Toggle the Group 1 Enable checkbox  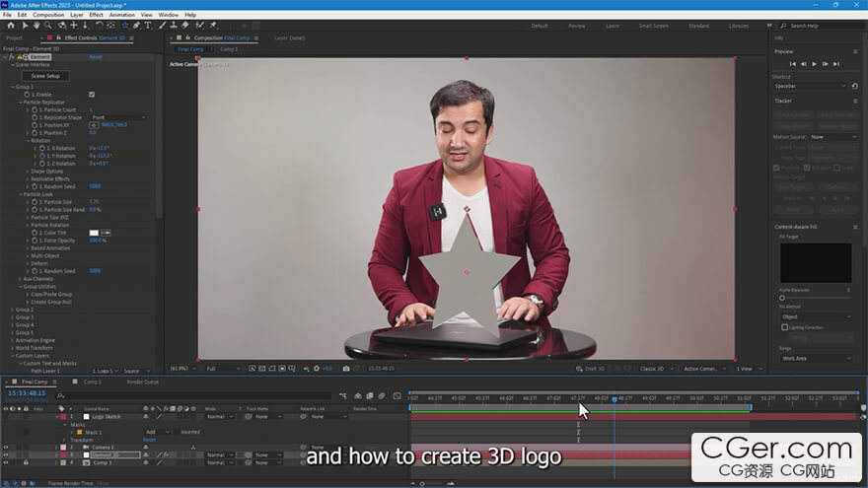tap(92, 95)
